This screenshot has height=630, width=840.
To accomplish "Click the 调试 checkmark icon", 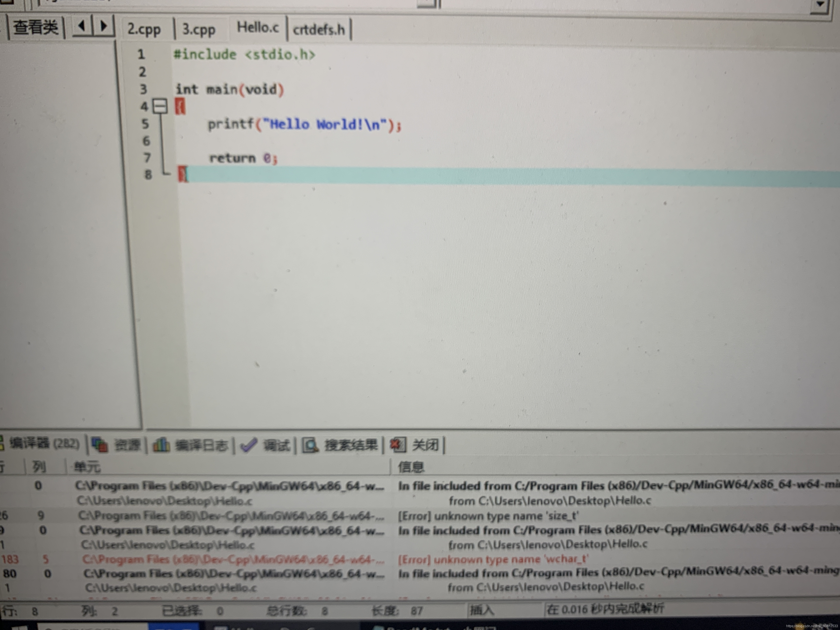I will [249, 445].
